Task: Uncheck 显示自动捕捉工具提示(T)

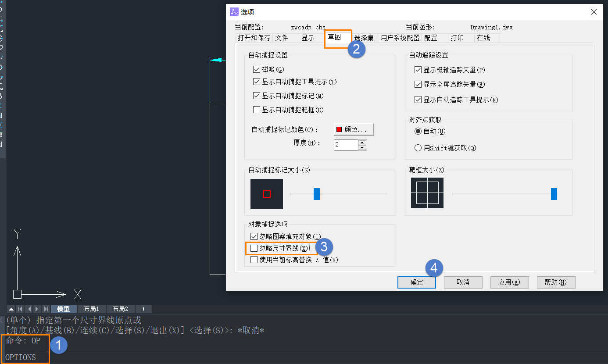Action: tap(257, 82)
